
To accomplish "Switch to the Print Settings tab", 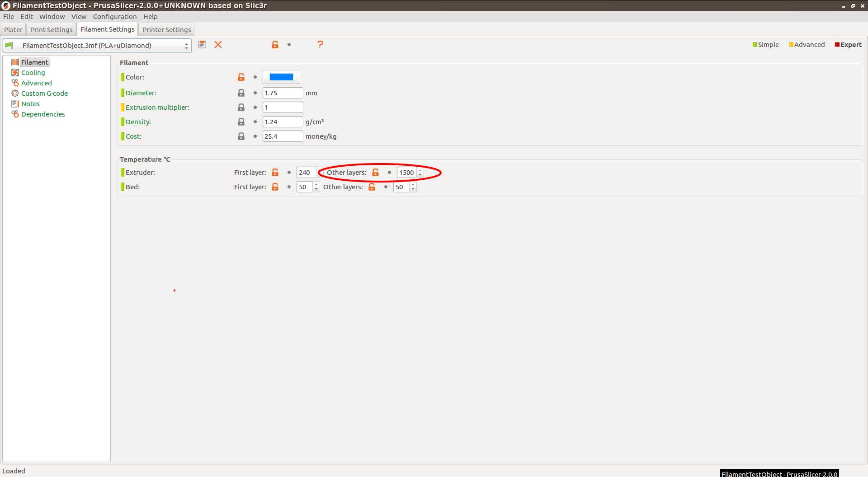I will point(51,29).
